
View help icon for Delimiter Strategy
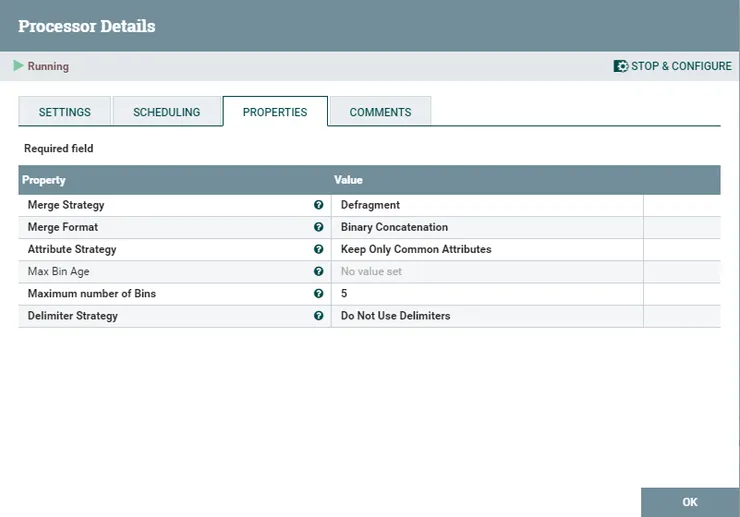319,316
